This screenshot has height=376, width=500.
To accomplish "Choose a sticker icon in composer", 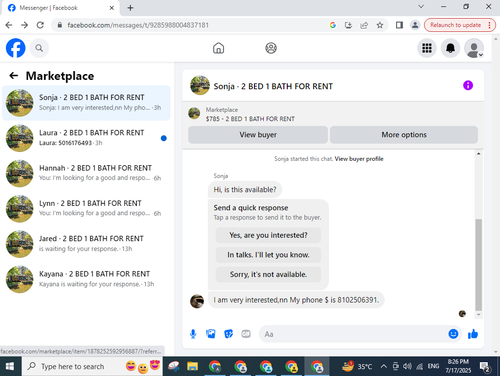I will (228, 334).
